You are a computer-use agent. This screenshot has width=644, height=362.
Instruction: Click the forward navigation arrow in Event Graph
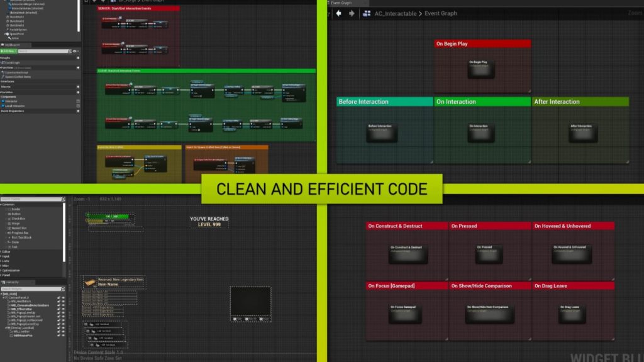(x=352, y=13)
